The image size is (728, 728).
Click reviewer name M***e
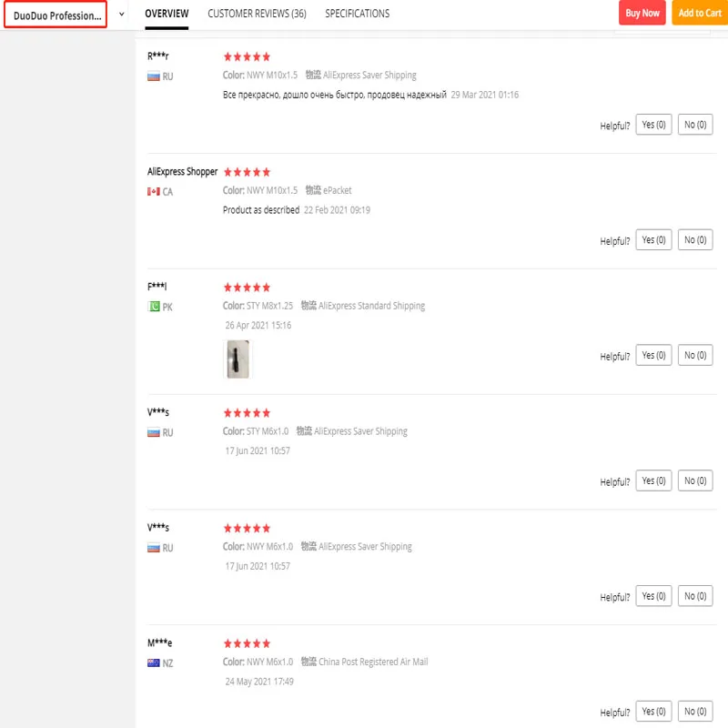[160, 642]
